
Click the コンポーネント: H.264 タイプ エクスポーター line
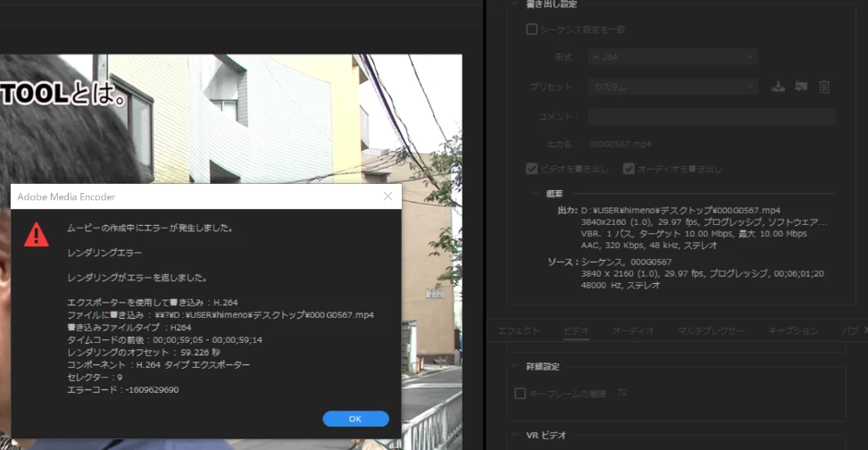[x=158, y=365]
